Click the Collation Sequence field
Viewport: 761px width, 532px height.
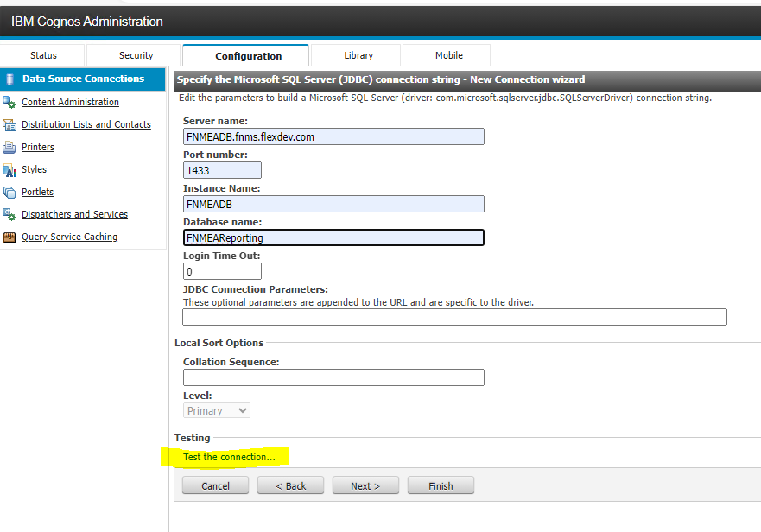tap(333, 377)
